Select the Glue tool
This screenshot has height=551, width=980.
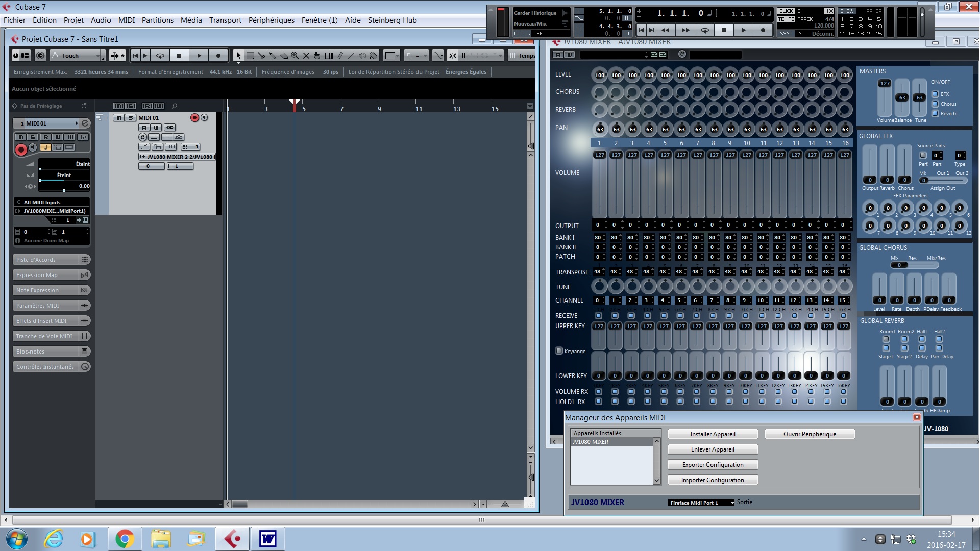point(273,56)
